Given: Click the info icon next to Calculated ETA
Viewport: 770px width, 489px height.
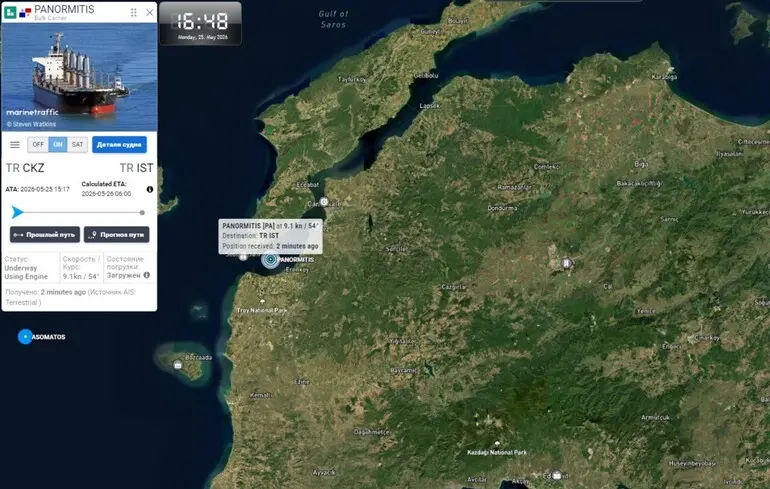Looking at the screenshot, I should [150, 190].
